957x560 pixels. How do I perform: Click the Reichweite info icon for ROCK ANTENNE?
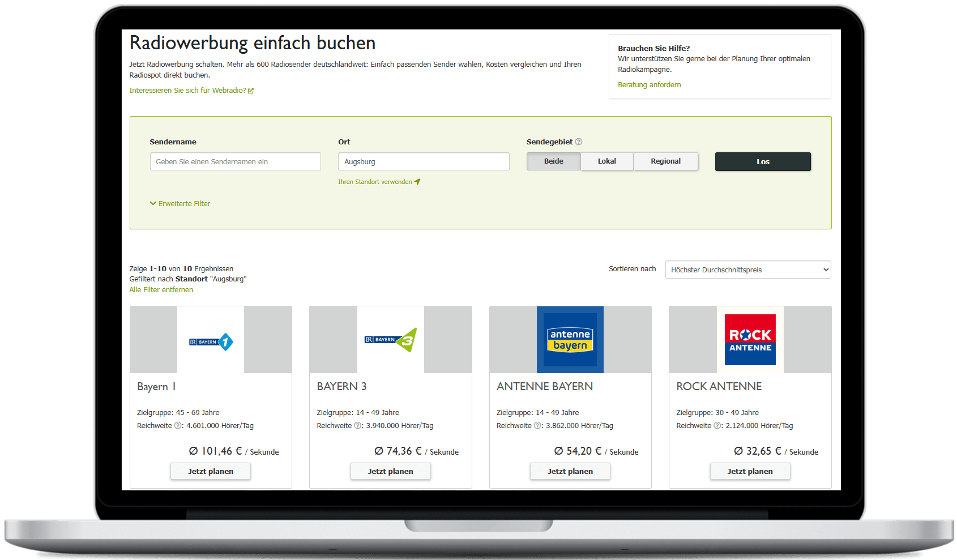click(717, 426)
